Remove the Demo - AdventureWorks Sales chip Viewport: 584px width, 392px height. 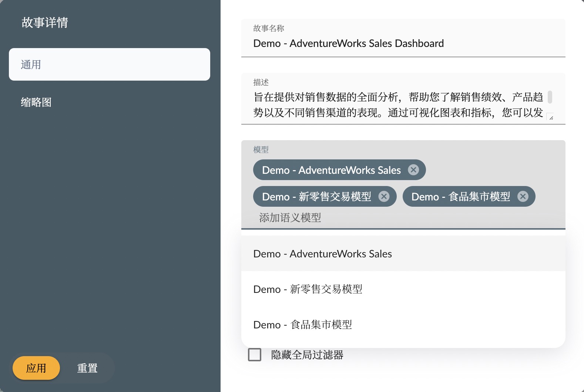pyautogui.click(x=413, y=170)
